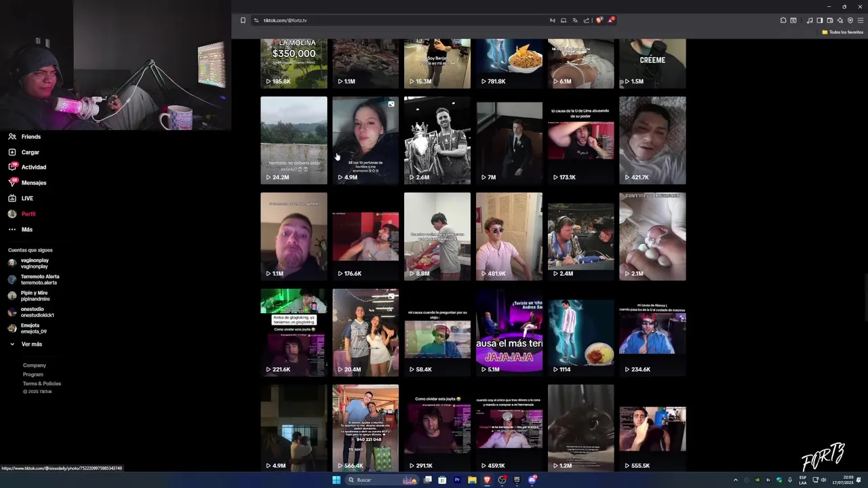Open the Brave playlist music icon

point(810,20)
